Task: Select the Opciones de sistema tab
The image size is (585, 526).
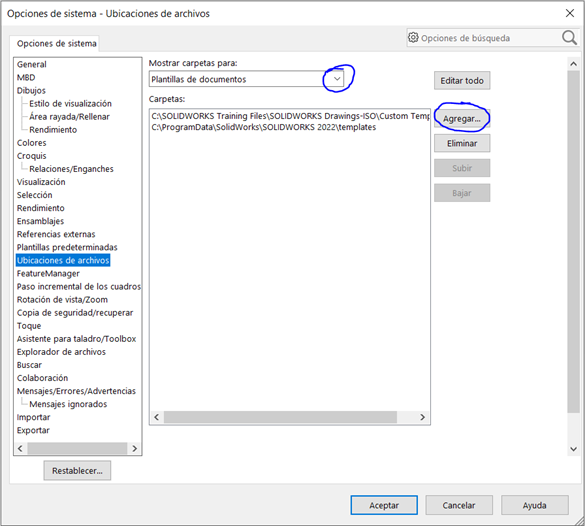Action: point(56,44)
